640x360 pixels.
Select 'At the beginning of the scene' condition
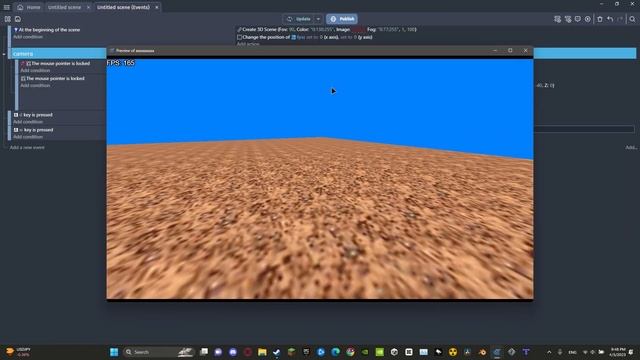coord(49,30)
